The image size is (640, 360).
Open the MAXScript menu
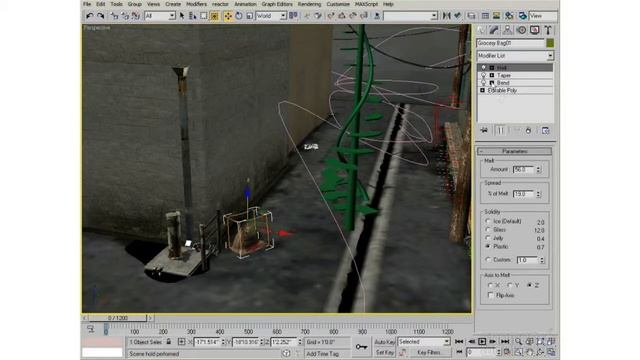coord(366,4)
